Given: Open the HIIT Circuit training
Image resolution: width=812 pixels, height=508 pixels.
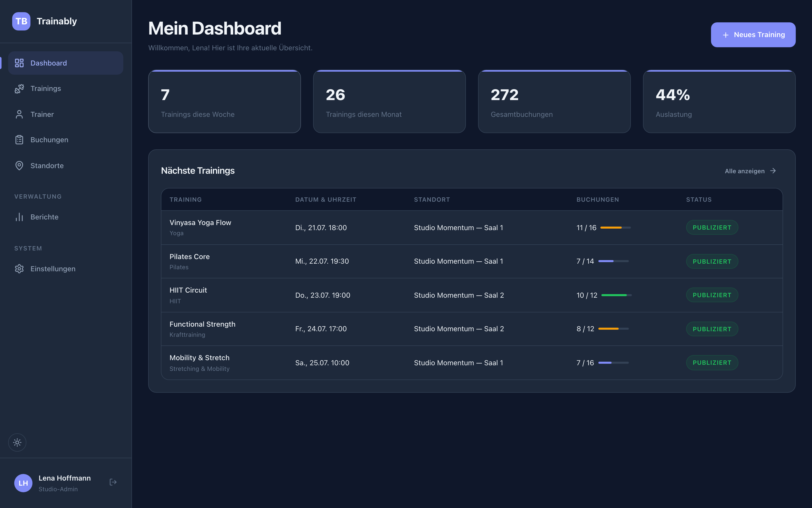Looking at the screenshot, I should (188, 290).
